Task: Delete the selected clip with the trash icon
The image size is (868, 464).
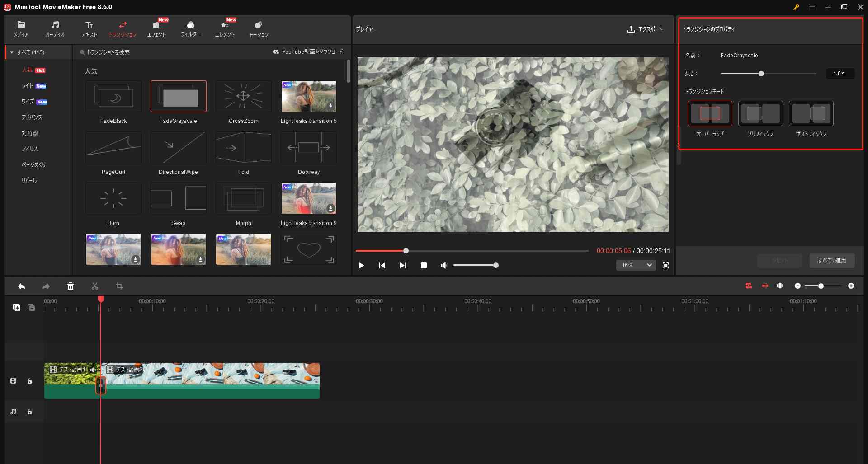Action: (71, 286)
